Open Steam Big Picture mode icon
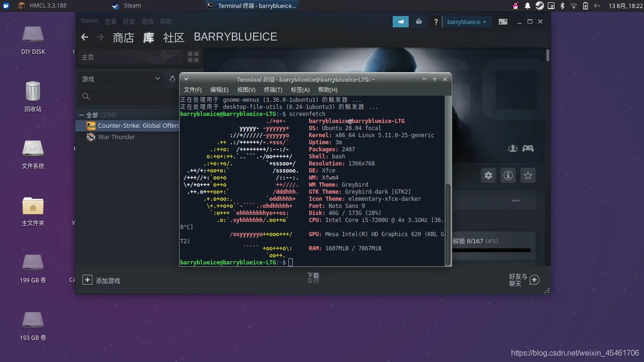 [503, 22]
